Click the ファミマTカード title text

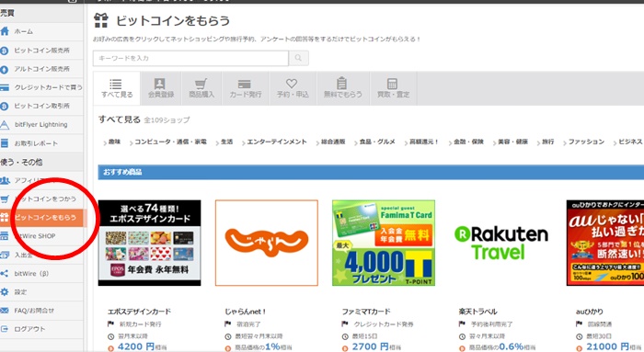(x=366, y=312)
